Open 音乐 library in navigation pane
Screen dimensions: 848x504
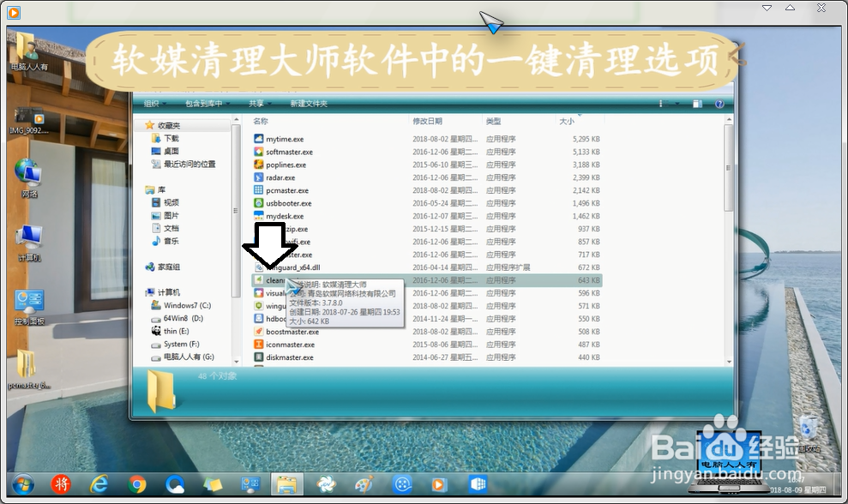point(171,241)
